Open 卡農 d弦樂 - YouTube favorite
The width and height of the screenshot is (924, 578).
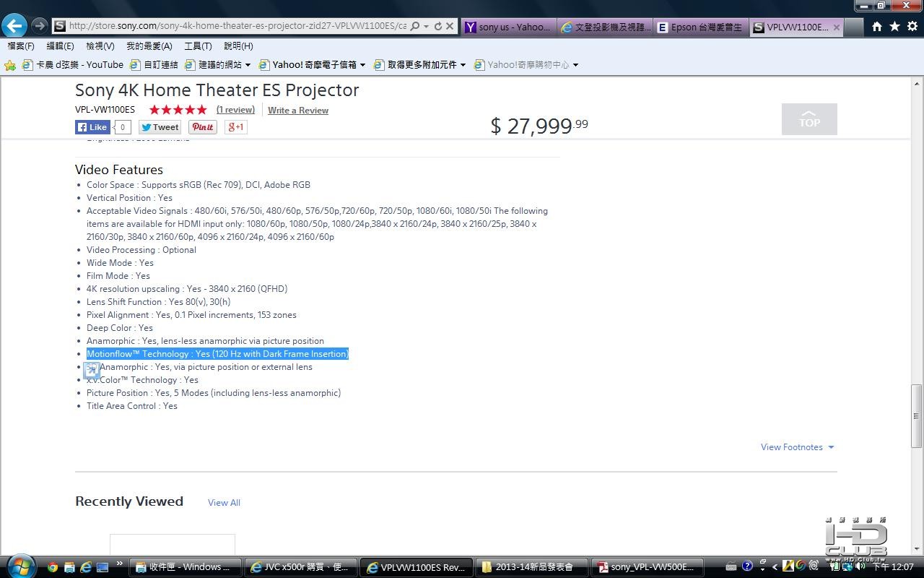(72, 65)
